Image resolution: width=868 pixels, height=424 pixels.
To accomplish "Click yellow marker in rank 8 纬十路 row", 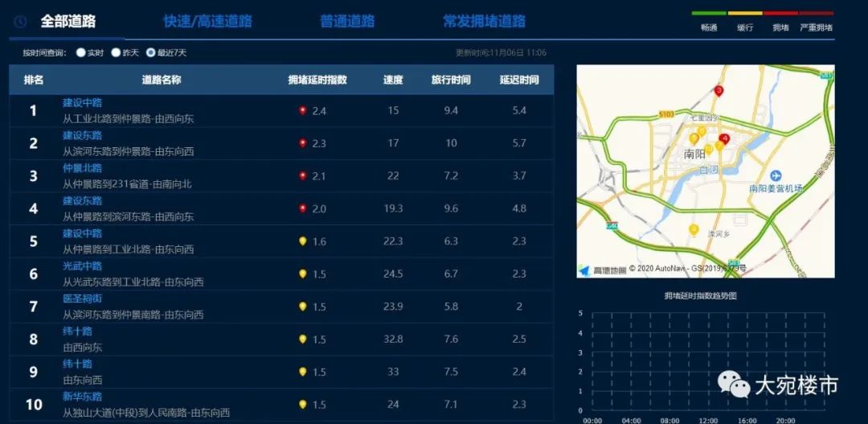I will tap(302, 339).
